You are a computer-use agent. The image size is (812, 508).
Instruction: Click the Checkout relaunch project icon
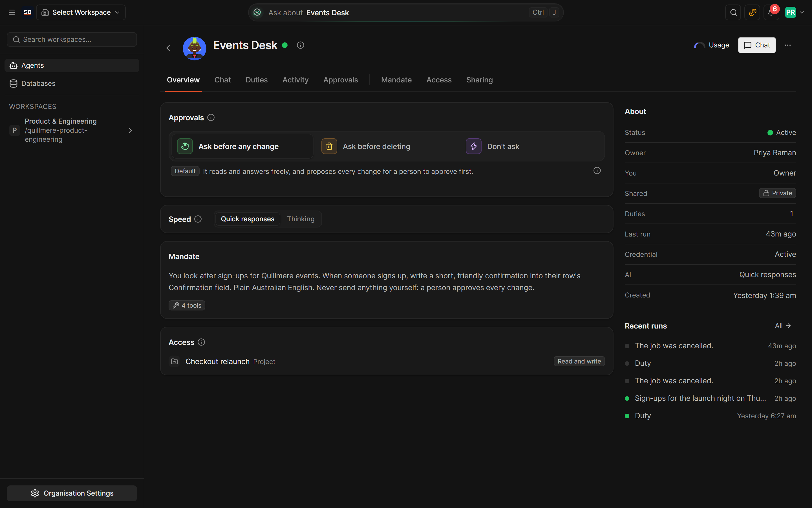(175, 362)
